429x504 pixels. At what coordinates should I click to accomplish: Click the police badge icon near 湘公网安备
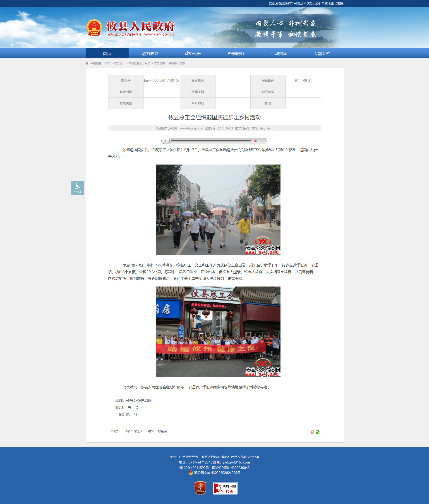191,473
